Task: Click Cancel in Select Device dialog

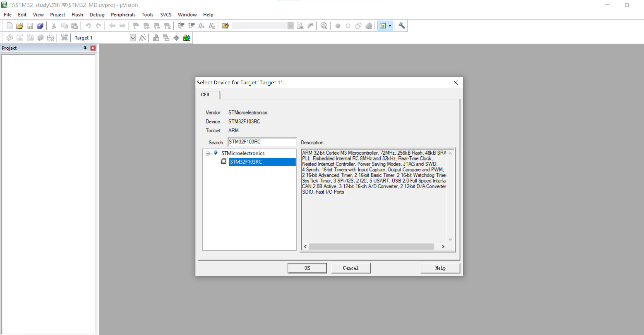Action: click(x=351, y=268)
